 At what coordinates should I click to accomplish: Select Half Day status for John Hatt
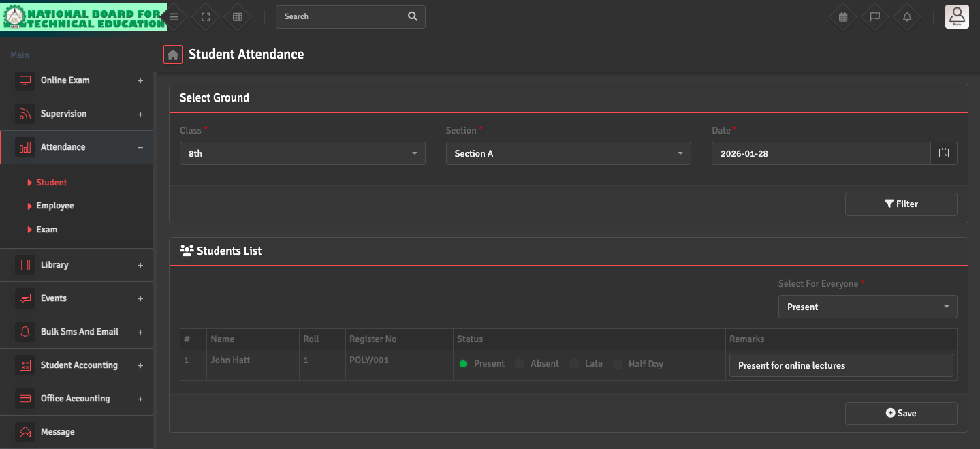[618, 365]
